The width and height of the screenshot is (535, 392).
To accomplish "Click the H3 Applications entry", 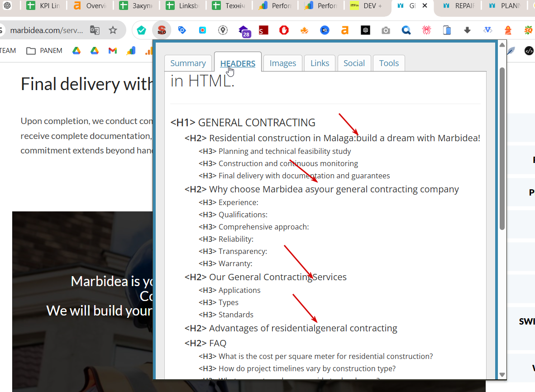I will coord(229,290).
